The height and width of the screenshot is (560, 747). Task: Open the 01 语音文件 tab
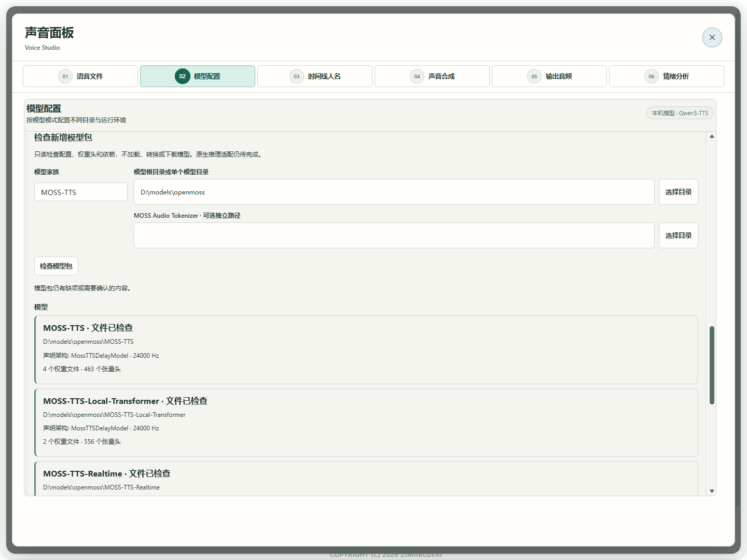pos(80,76)
